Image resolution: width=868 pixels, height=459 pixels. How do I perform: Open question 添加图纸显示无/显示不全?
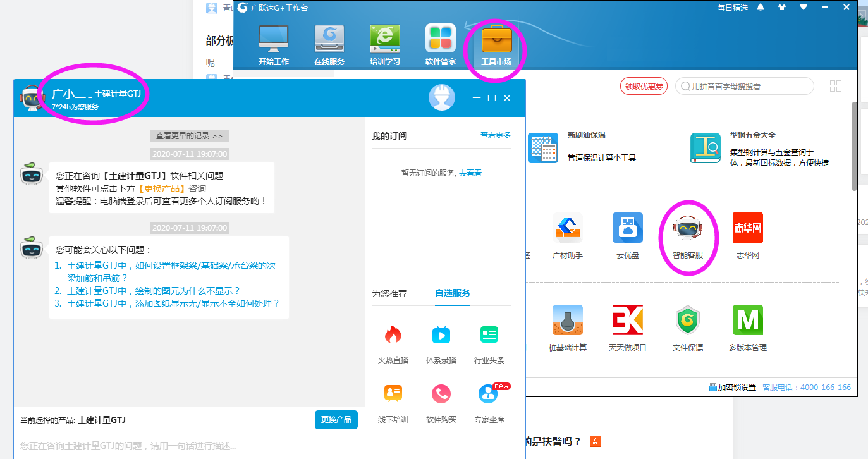point(173,303)
